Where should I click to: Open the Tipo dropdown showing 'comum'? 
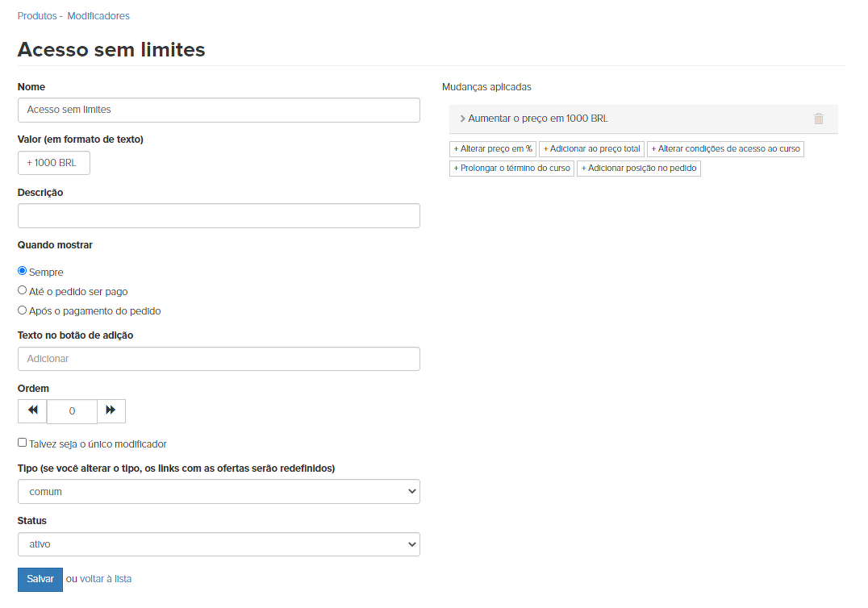coord(219,491)
